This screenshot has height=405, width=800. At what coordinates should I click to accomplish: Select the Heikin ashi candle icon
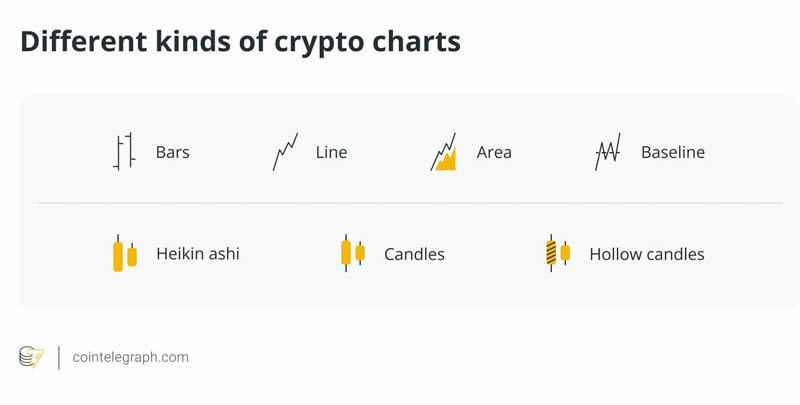click(124, 254)
